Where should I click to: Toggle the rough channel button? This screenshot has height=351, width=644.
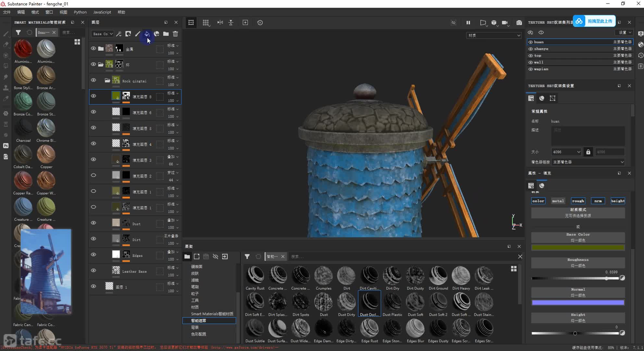578,201
